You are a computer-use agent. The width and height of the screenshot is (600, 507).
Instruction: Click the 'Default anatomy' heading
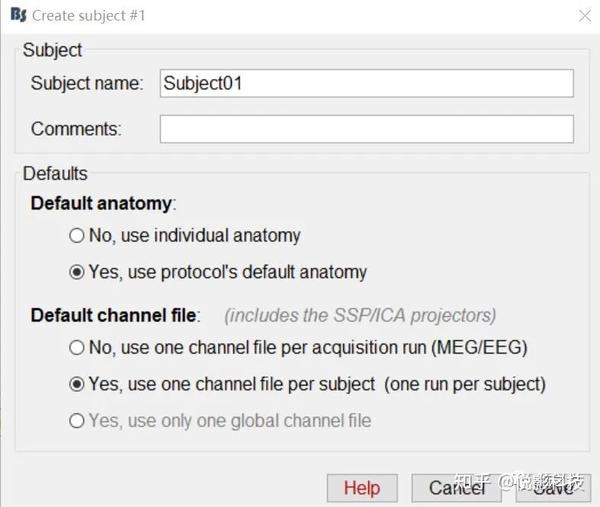point(102,203)
